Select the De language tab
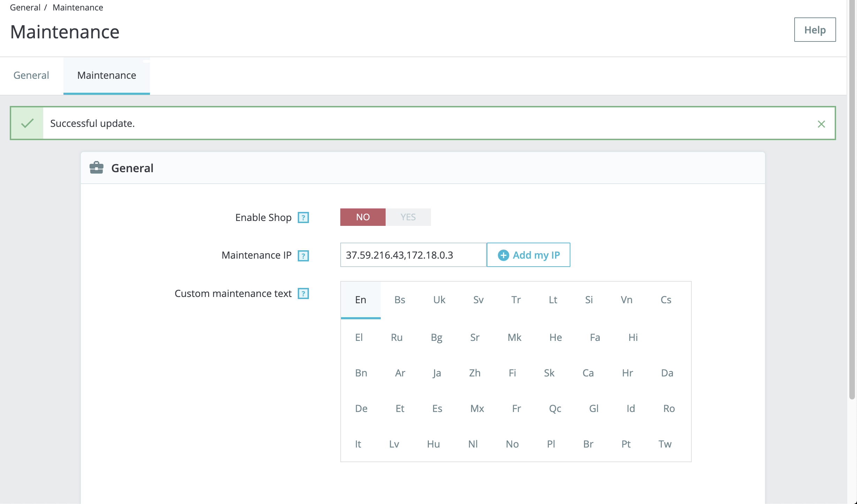Image resolution: width=857 pixels, height=504 pixels. 361,408
